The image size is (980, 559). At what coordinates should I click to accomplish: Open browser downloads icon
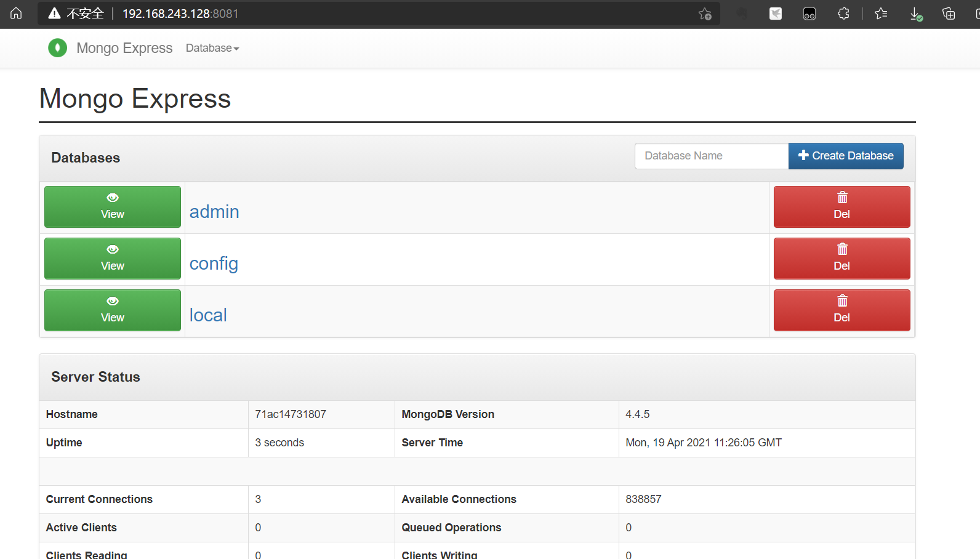(916, 14)
